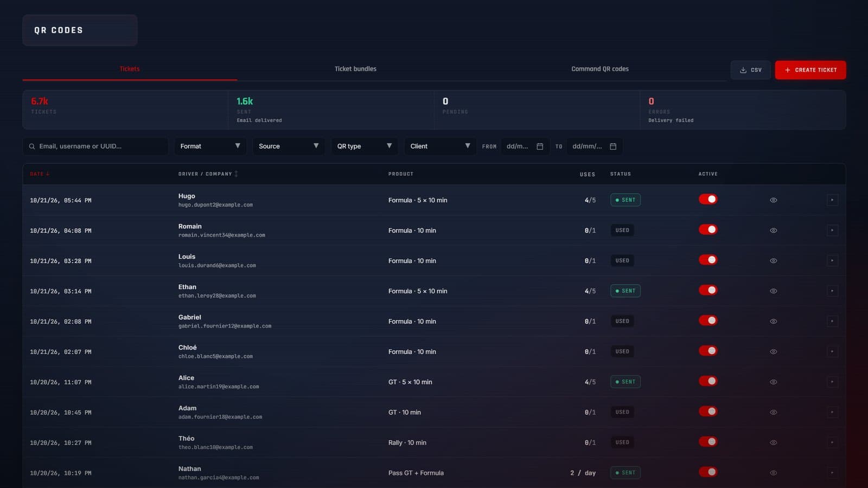The image size is (868, 488).
Task: Expand the Source filter dropdown
Action: point(289,146)
